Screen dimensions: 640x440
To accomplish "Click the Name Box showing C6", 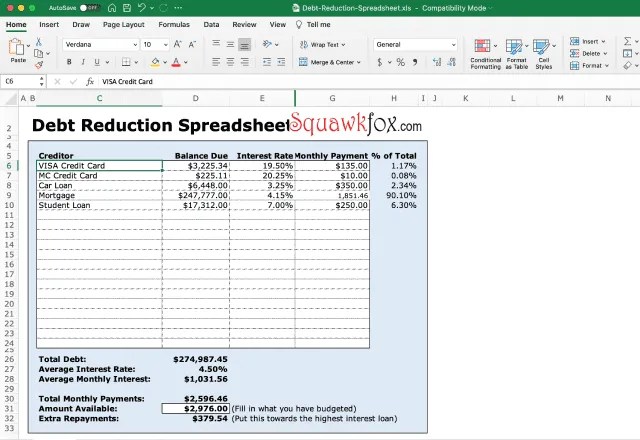I will tap(20, 81).
